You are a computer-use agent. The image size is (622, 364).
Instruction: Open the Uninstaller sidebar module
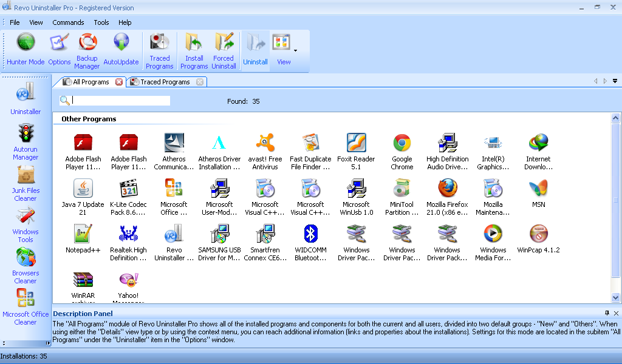click(x=26, y=98)
